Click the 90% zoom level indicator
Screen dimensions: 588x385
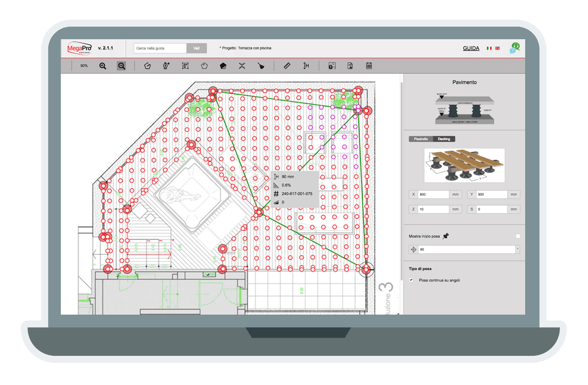point(84,66)
